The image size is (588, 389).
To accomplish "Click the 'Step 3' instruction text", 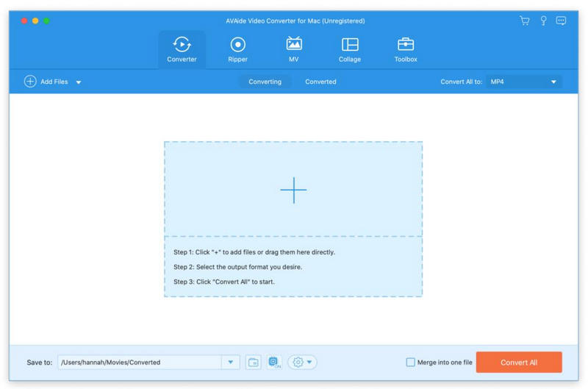I will [x=224, y=282].
